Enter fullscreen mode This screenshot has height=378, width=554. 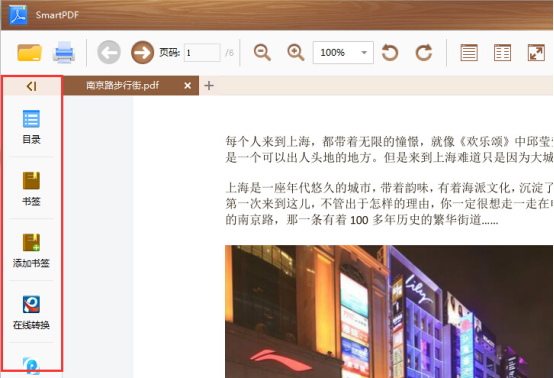click(536, 53)
